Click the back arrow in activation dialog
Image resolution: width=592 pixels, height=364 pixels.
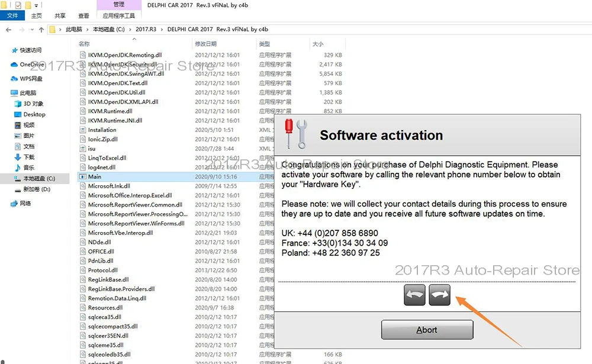[414, 295]
